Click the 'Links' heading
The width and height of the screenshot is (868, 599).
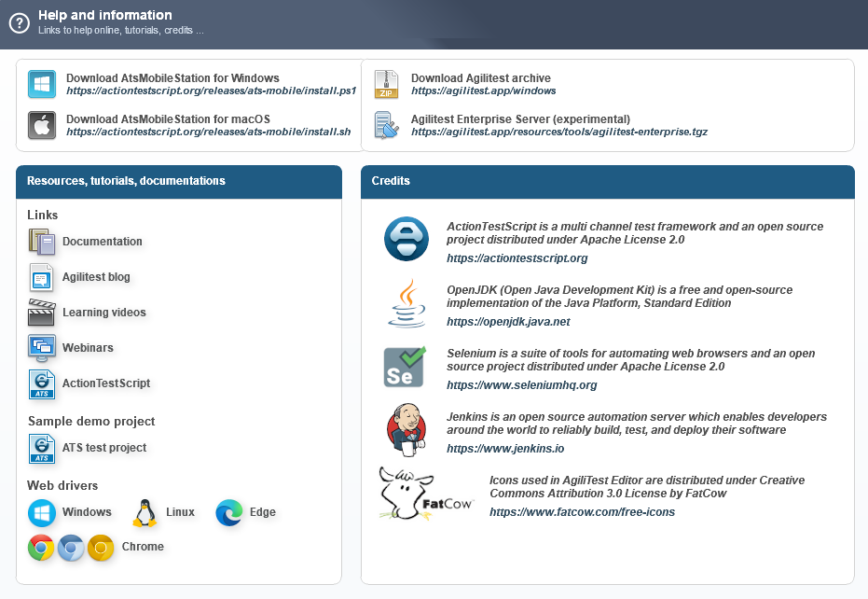[43, 215]
